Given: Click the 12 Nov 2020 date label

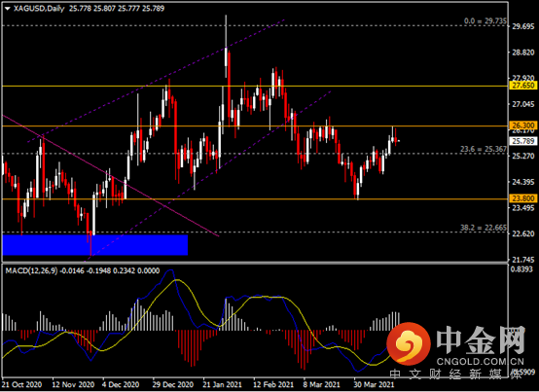Looking at the screenshot, I should coord(73,385).
